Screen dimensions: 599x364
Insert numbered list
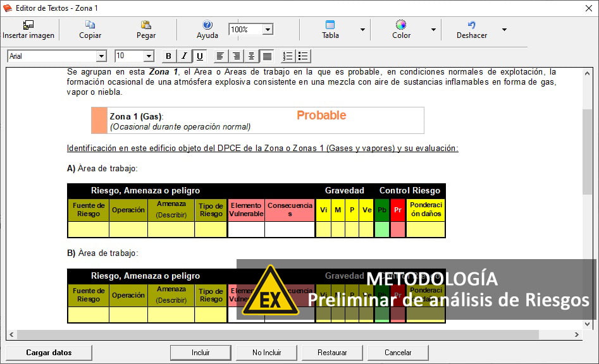tap(288, 56)
